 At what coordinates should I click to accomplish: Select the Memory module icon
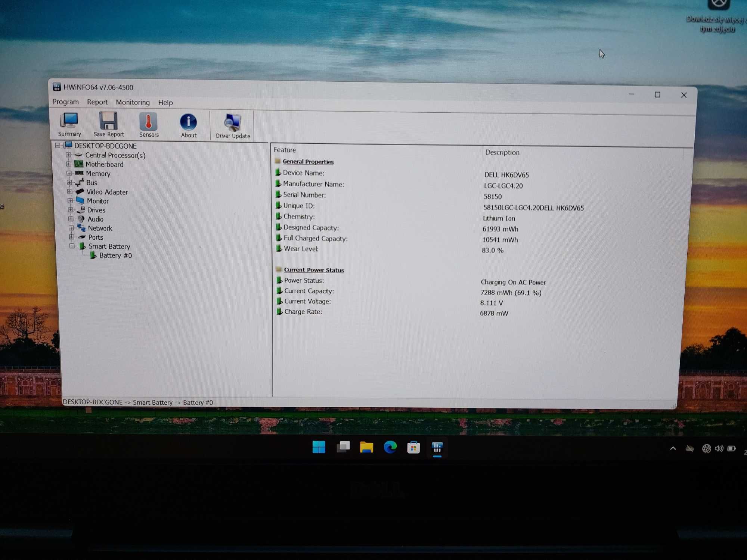click(79, 173)
